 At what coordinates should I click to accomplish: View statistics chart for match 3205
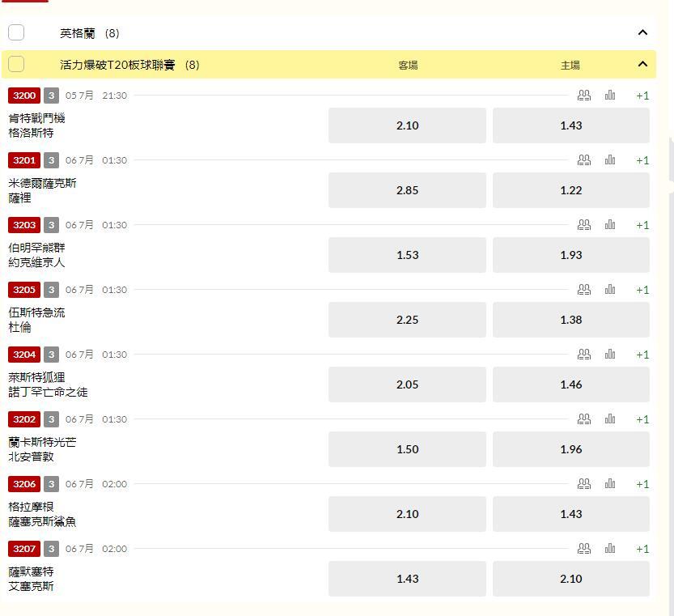coord(610,290)
